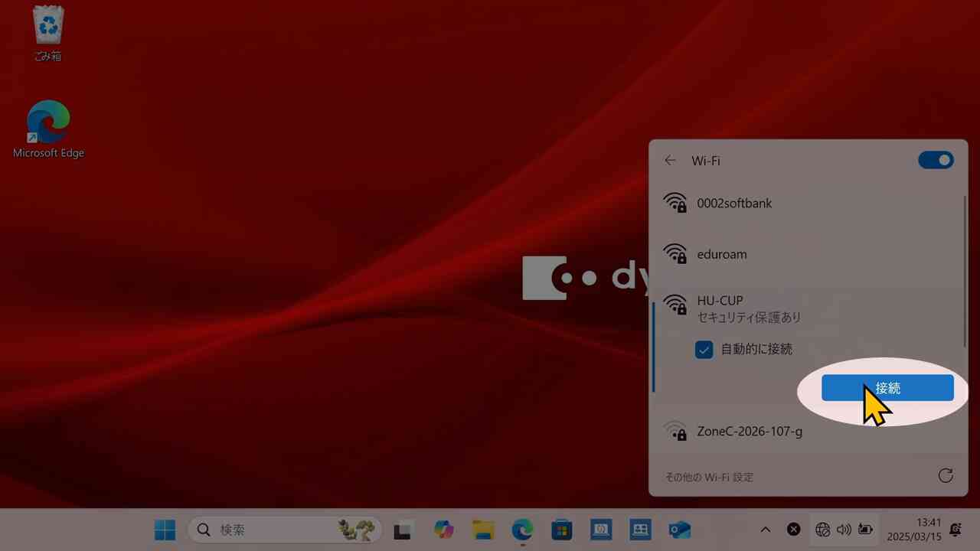The width and height of the screenshot is (980, 551).
Task: Click the Wi-Fi list scrollbar
Action: click(964, 272)
